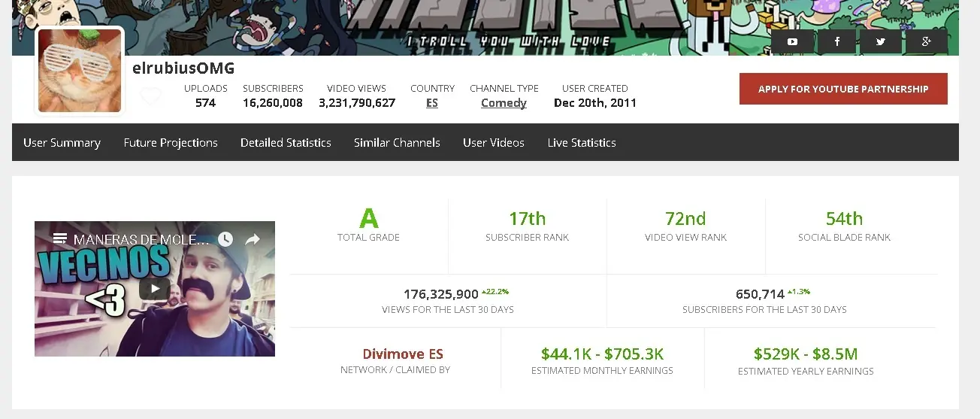
Task: Open the video playlist menu icon
Action: 60,239
